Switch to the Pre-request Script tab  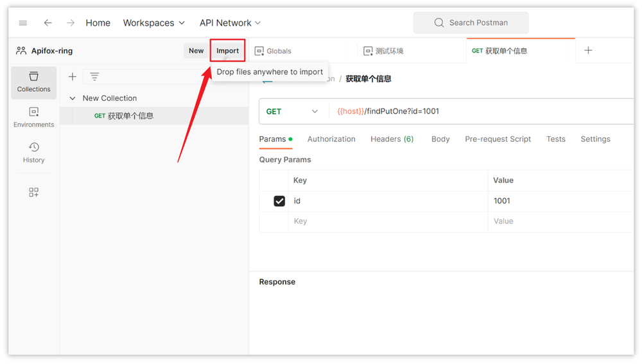click(498, 139)
